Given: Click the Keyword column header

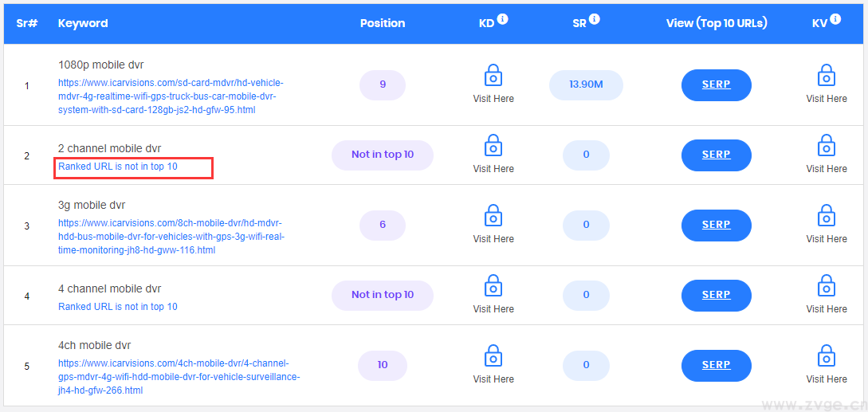Looking at the screenshot, I should 83,23.
